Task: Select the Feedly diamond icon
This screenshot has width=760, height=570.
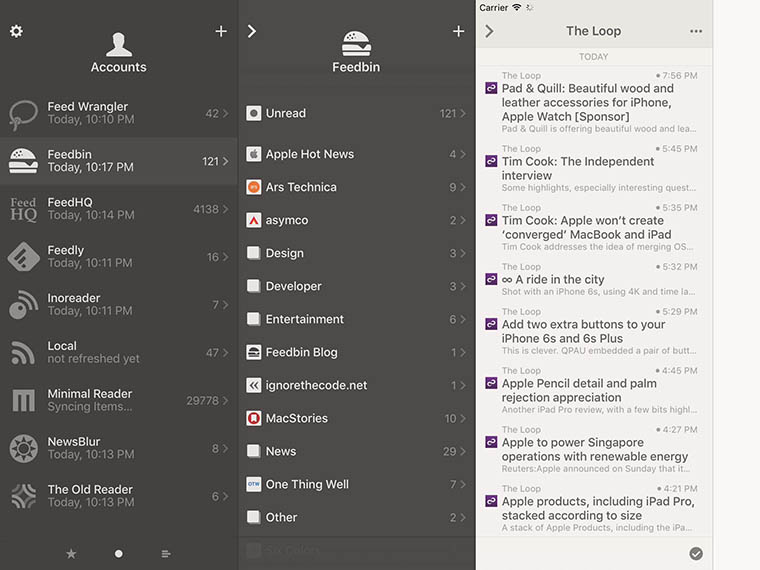Action: pyautogui.click(x=23, y=256)
